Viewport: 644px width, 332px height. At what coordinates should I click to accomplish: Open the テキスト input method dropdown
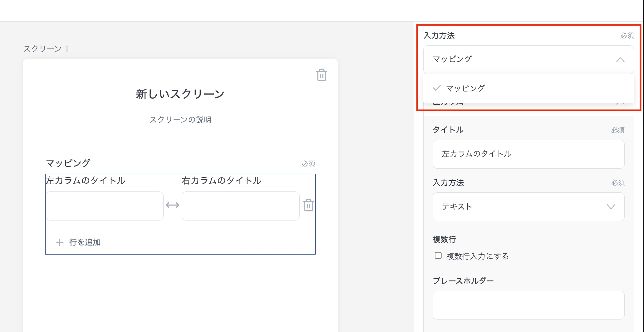point(528,206)
